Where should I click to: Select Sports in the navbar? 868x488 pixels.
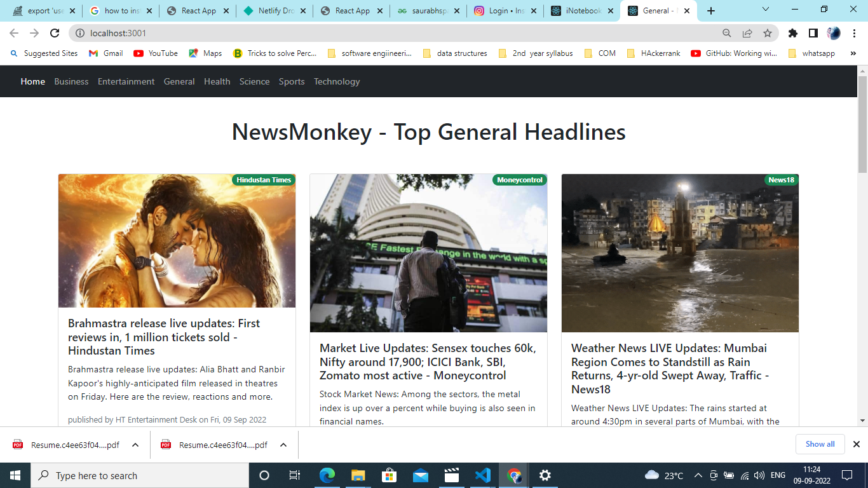coord(292,81)
